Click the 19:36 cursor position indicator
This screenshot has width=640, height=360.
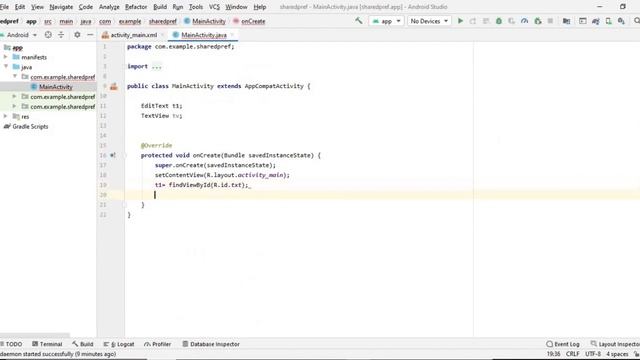553,354
